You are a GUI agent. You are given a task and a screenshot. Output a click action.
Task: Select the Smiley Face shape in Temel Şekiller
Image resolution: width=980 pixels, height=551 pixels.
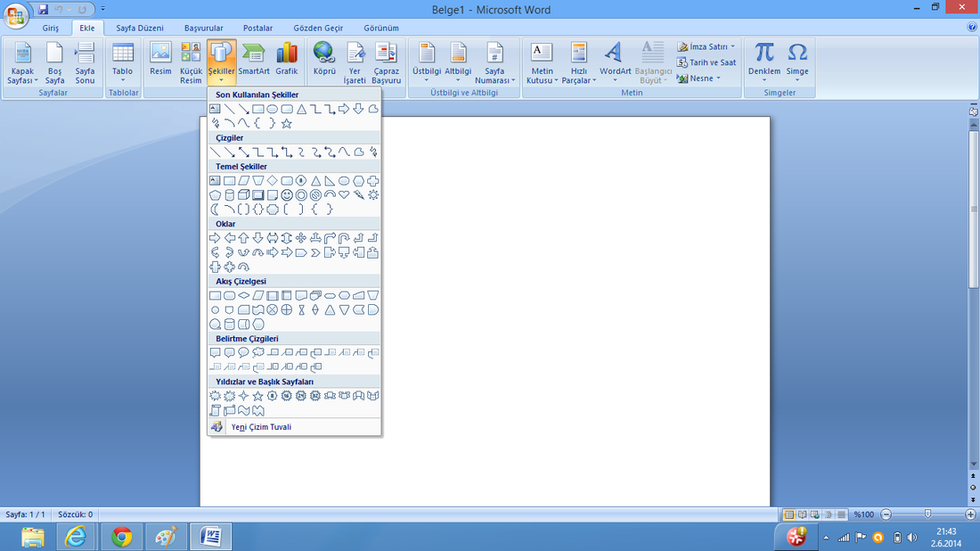[x=287, y=195]
